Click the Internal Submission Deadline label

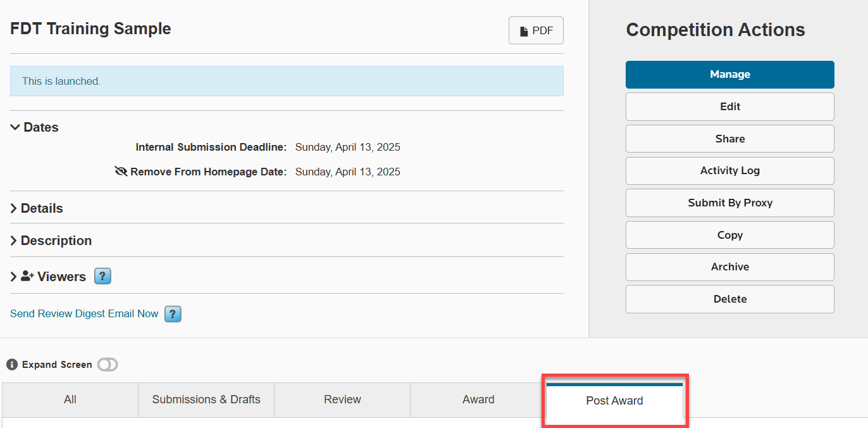tap(211, 148)
